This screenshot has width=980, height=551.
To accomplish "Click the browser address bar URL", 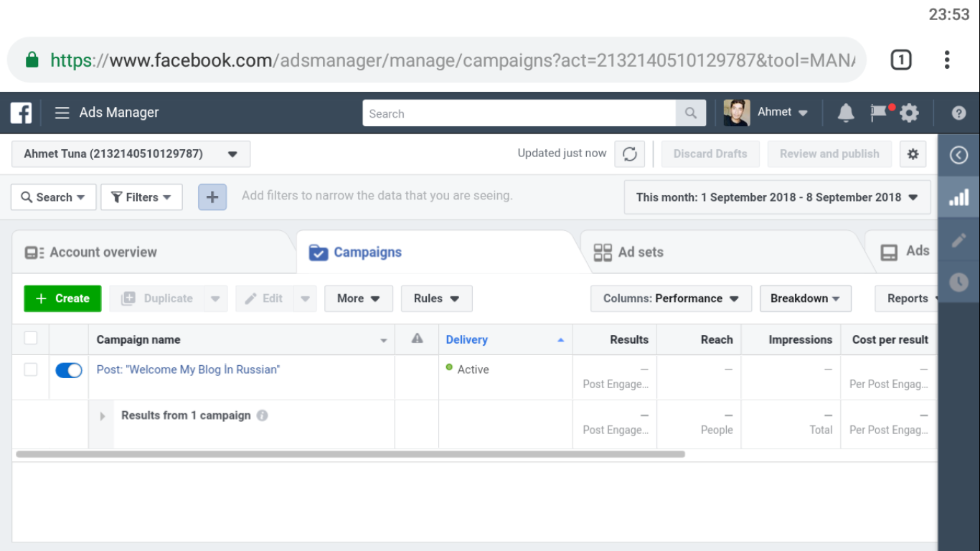I will coord(453,60).
